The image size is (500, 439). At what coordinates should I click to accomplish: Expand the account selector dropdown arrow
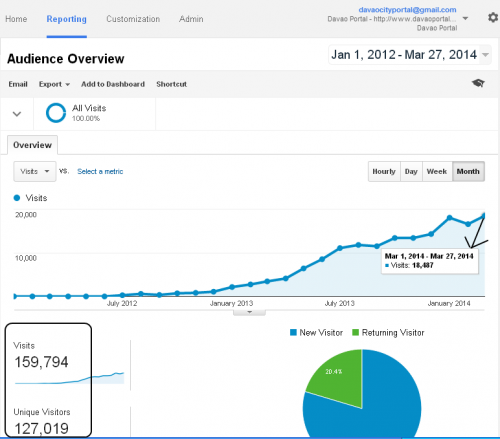pyautogui.click(x=466, y=18)
